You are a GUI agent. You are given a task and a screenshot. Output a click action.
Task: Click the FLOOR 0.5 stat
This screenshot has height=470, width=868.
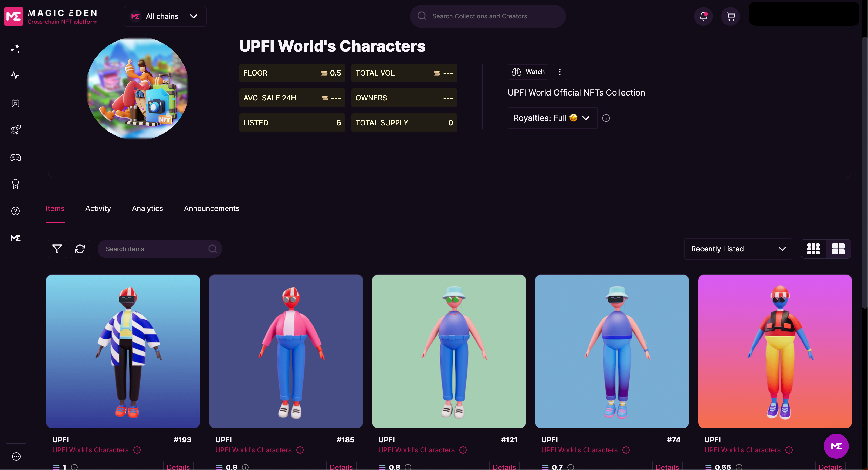[292, 73]
